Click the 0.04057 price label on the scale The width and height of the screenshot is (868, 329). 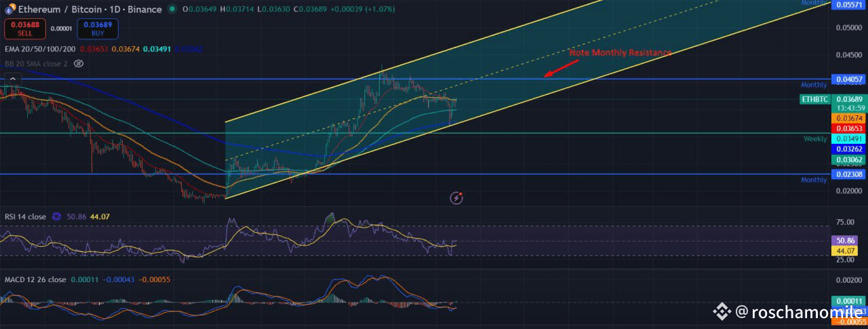(x=849, y=79)
